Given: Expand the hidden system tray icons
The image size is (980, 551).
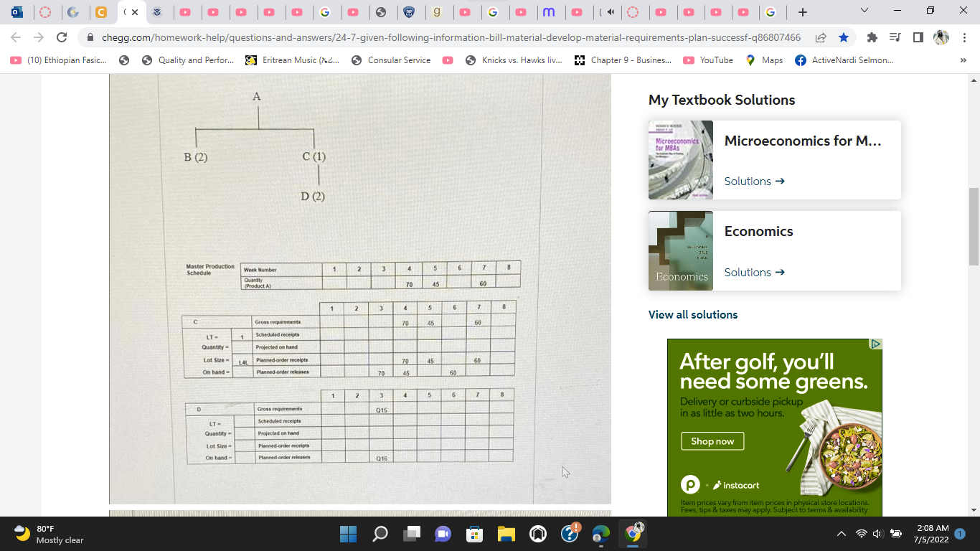Looking at the screenshot, I should pyautogui.click(x=841, y=534).
